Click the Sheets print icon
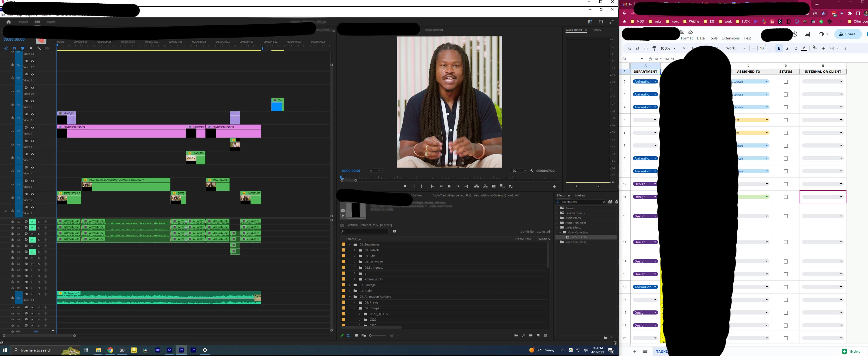The width and height of the screenshot is (868, 356). tap(645, 48)
